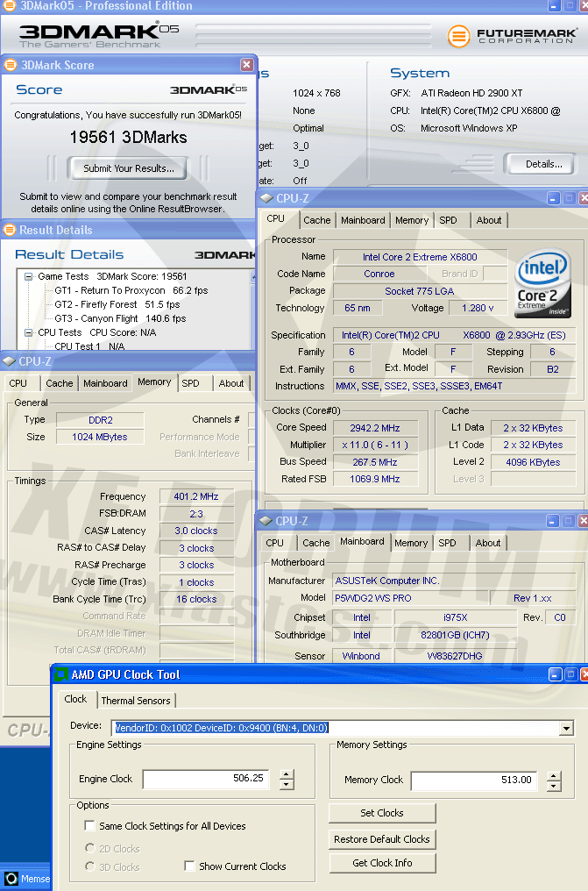Open system Details button
This screenshot has width=588, height=891.
(x=541, y=164)
